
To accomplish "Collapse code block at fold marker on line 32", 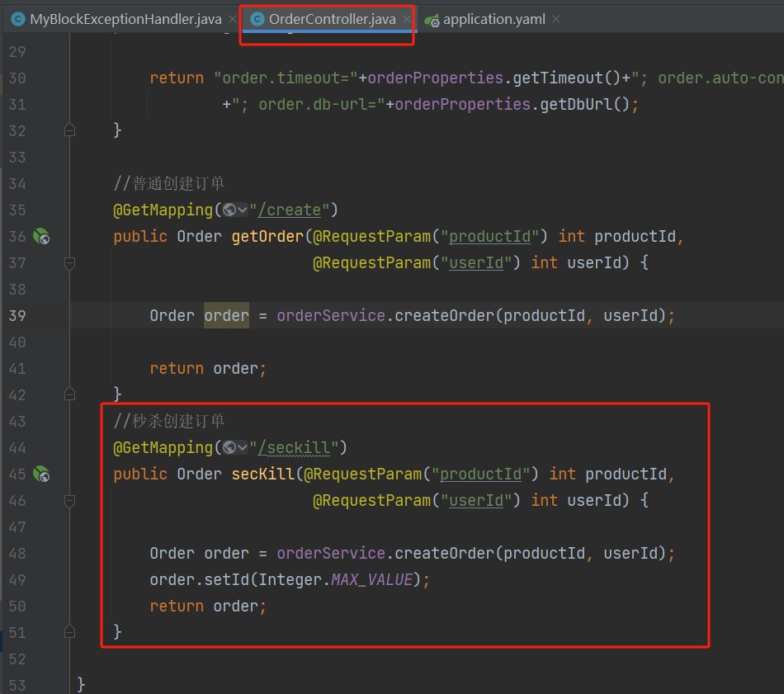I will 70,130.
